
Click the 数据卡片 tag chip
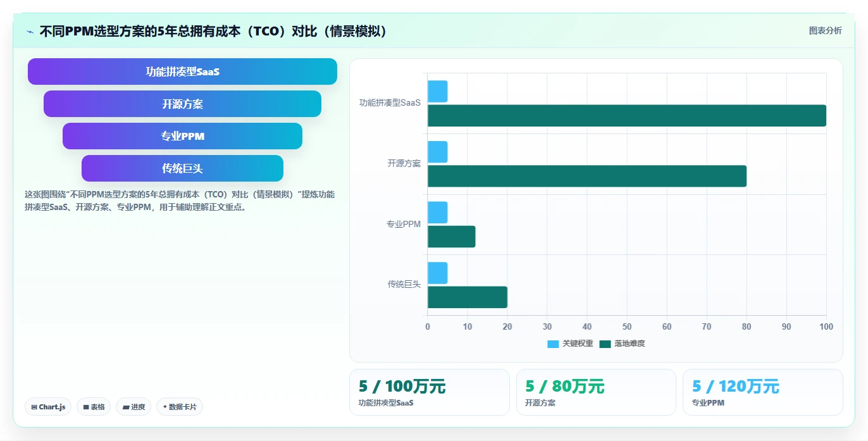180,407
